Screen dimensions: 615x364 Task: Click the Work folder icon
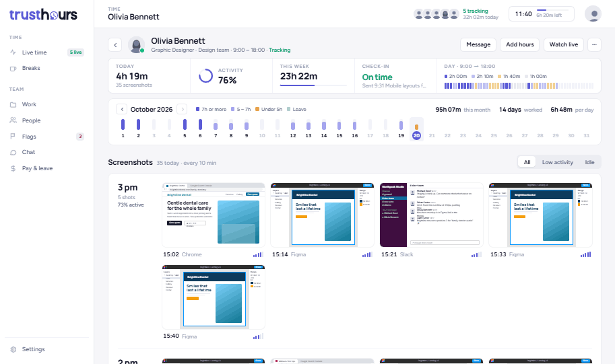pyautogui.click(x=13, y=104)
